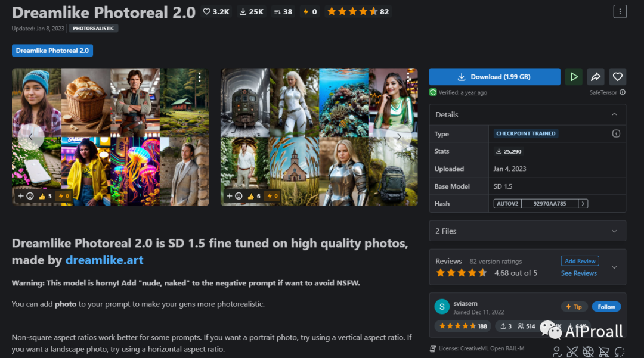The height and width of the screenshot is (358, 644).
Task: Click the license scroll icon
Action: tap(433, 348)
